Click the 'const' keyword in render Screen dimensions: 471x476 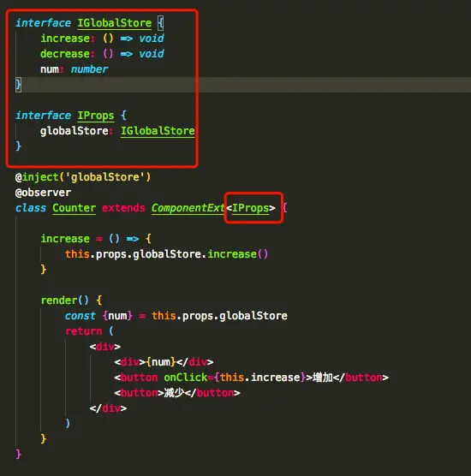click(x=80, y=316)
